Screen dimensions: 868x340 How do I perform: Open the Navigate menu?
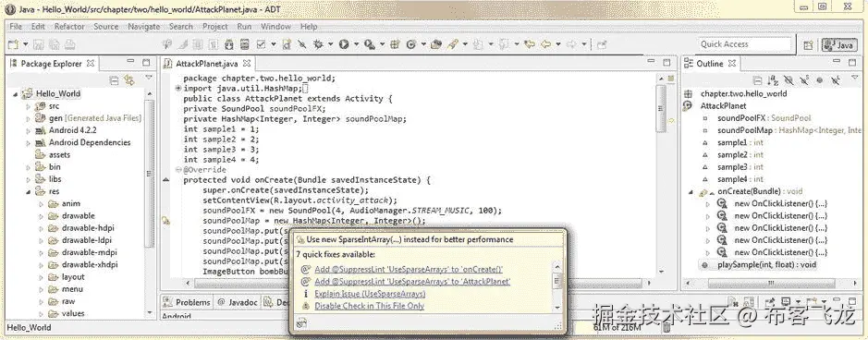click(x=144, y=26)
